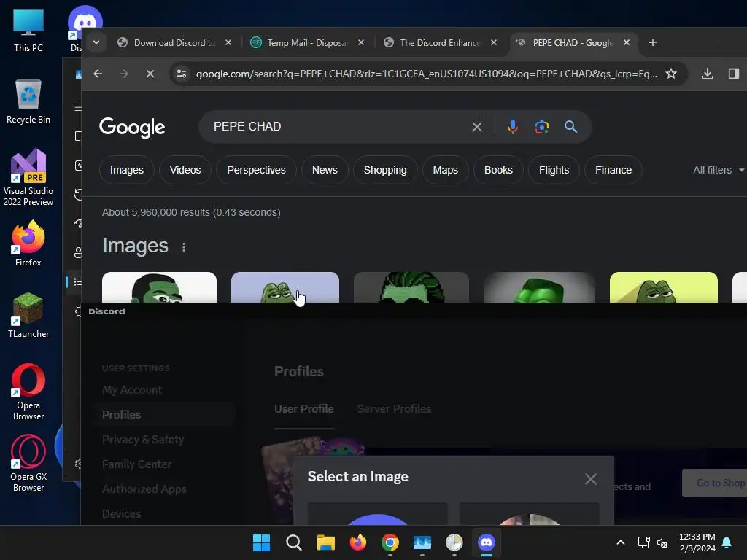Open Authorized Apps in Discord settings
Viewport: 747px width, 560px height.
(x=144, y=489)
